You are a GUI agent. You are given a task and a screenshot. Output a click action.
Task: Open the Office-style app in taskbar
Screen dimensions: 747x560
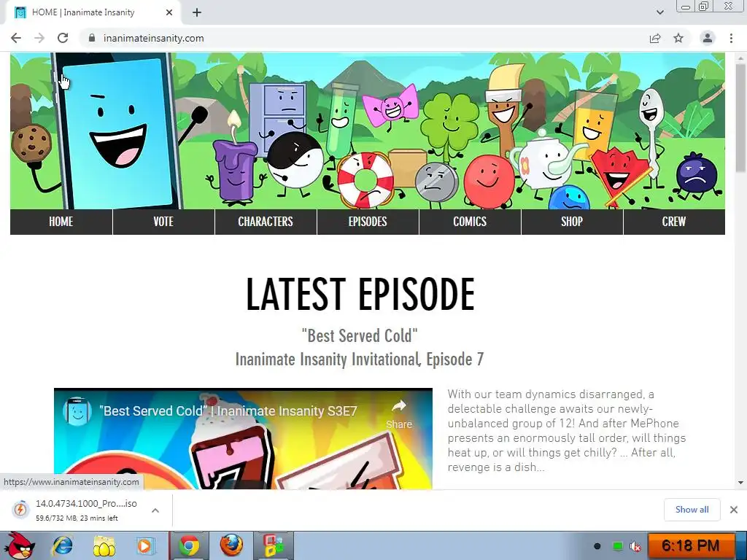click(274, 546)
